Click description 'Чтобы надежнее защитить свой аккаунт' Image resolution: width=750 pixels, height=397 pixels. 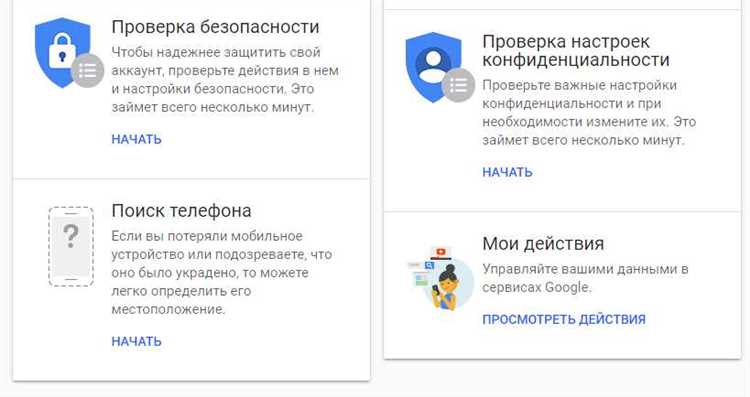point(225,79)
